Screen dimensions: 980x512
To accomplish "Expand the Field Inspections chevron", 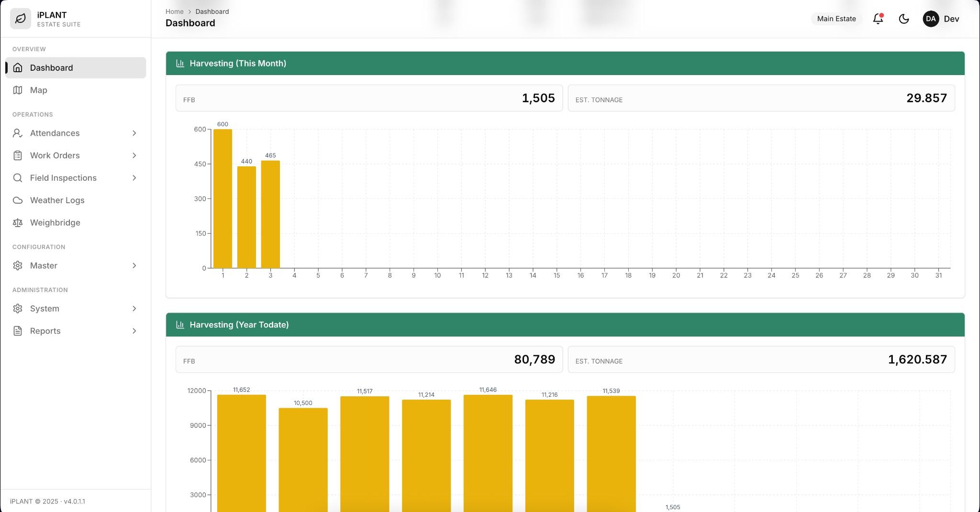I will click(134, 178).
